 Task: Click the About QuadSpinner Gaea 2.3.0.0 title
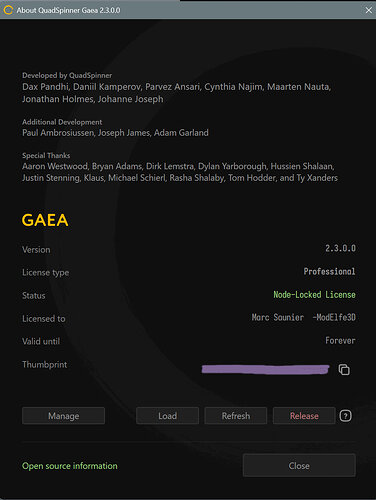(68, 10)
